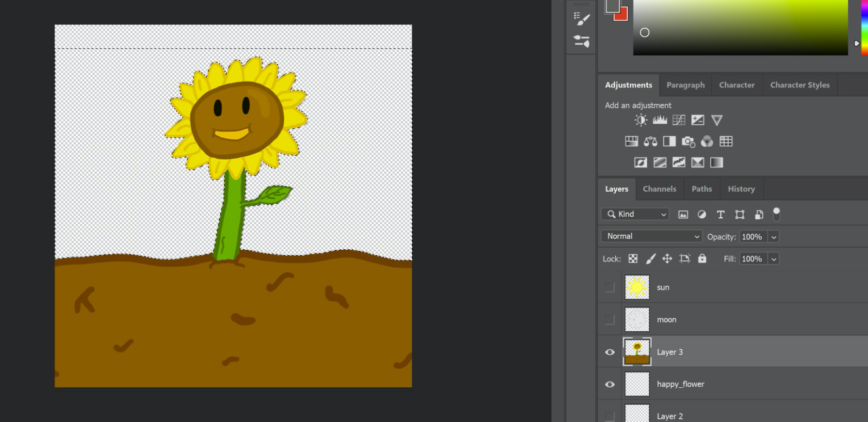This screenshot has height=422, width=868.
Task: Open the Normal blend mode dropdown
Action: (652, 236)
